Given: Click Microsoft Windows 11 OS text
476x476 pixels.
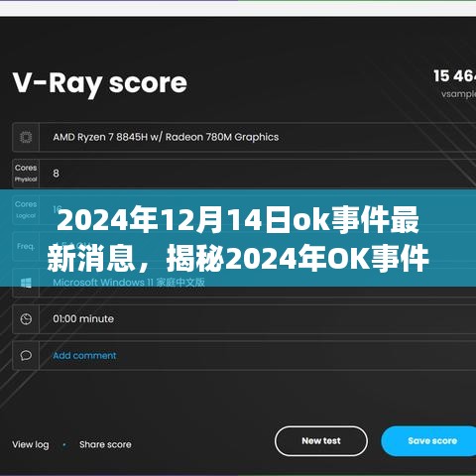Looking at the screenshot, I should 129,283.
